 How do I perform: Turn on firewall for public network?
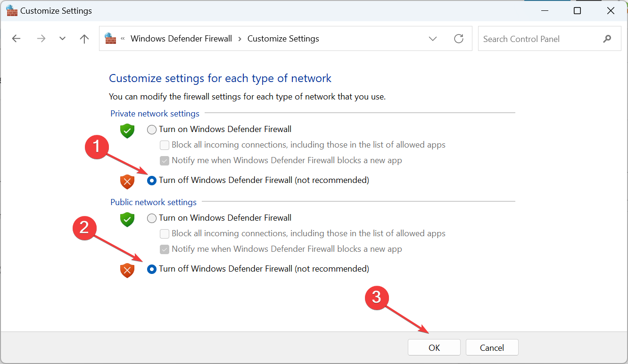152,218
